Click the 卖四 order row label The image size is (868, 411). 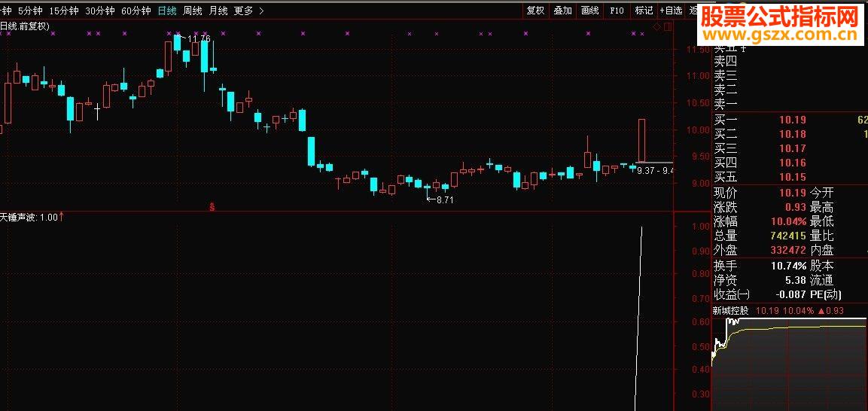tap(726, 62)
